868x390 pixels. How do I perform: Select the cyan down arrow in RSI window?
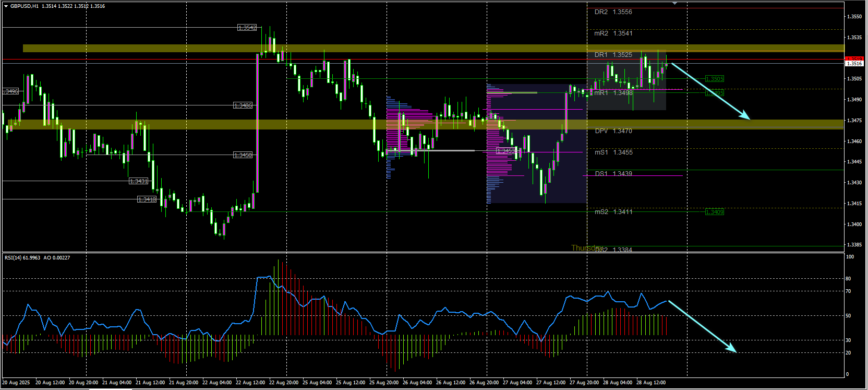702,326
